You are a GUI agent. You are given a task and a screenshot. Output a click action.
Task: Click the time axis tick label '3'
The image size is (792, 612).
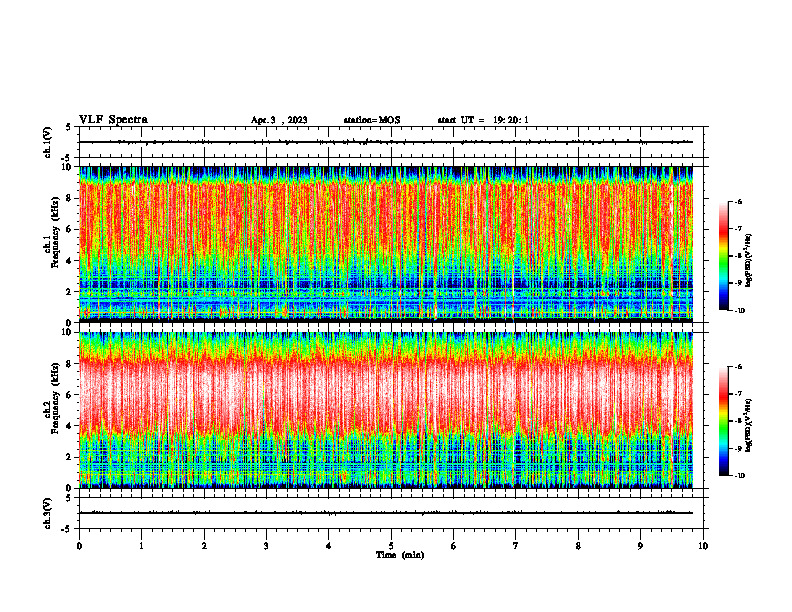click(x=266, y=546)
